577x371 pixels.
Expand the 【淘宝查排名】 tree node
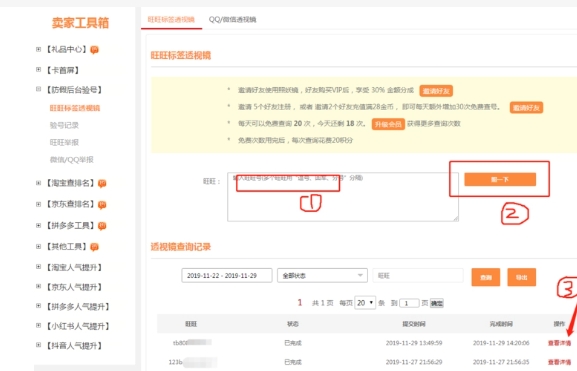tap(38, 183)
